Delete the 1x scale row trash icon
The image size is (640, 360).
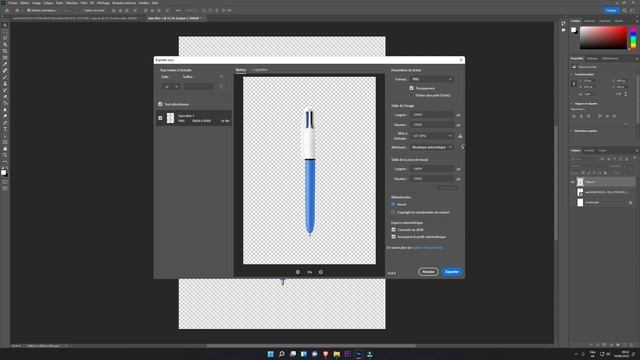pyautogui.click(x=221, y=87)
